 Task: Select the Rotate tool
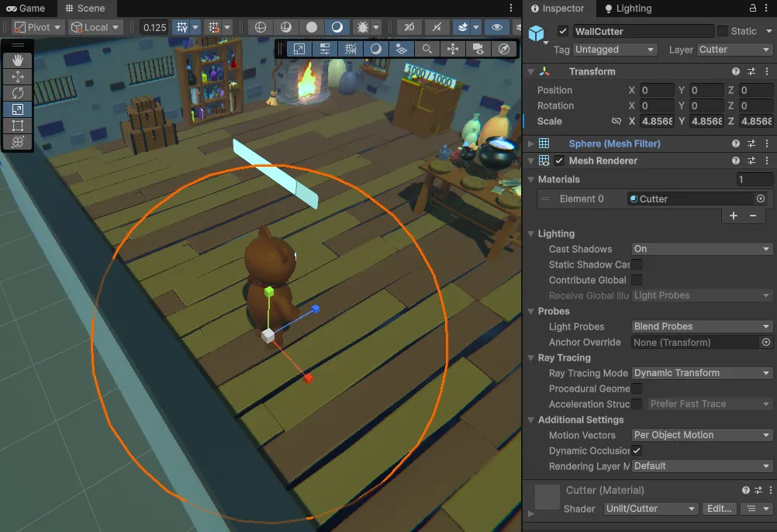pyautogui.click(x=18, y=93)
